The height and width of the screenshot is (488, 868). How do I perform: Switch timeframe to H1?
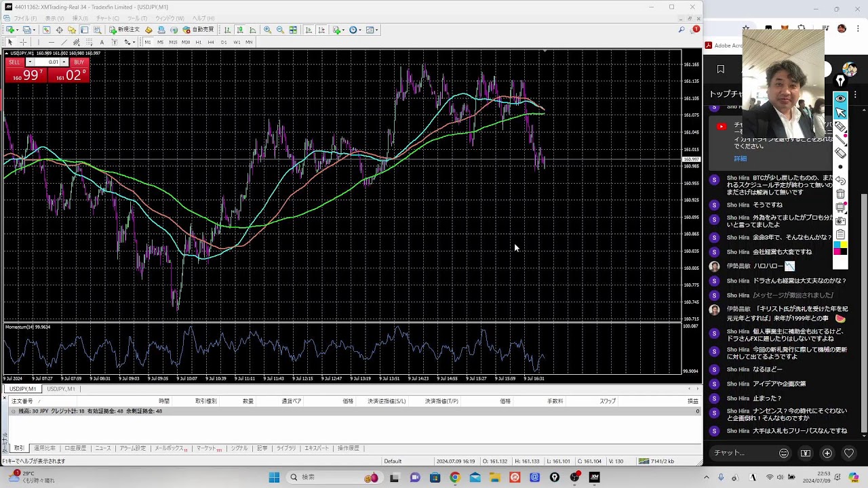(198, 42)
